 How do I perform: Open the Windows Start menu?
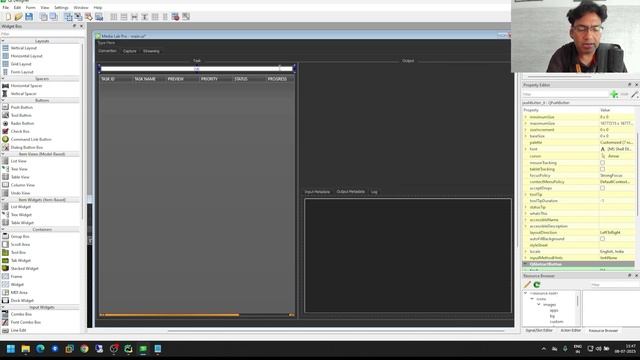click(11, 349)
